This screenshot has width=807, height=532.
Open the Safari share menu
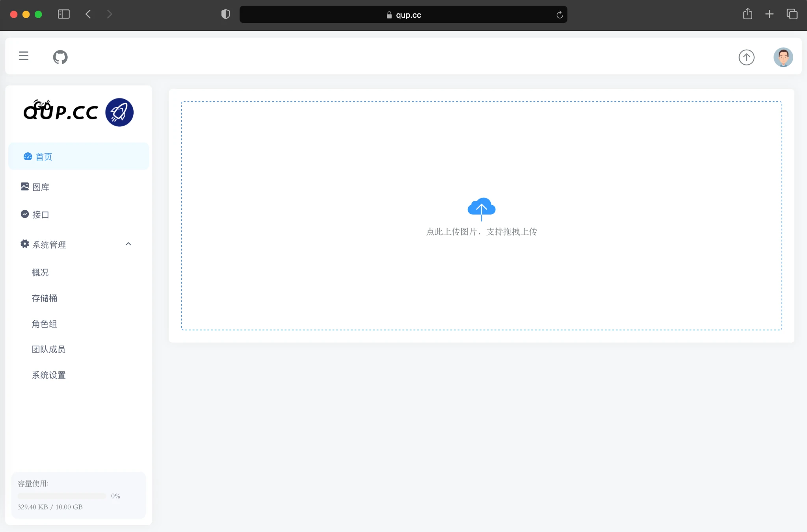tap(747, 15)
